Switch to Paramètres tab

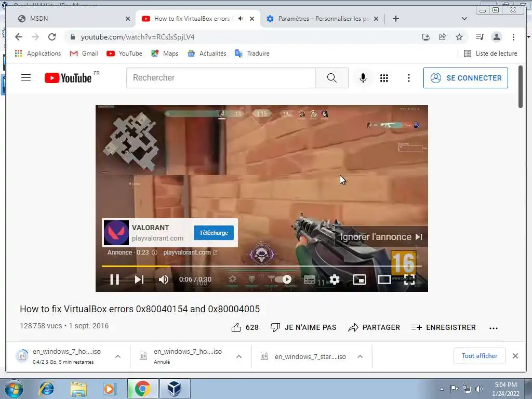click(322, 19)
